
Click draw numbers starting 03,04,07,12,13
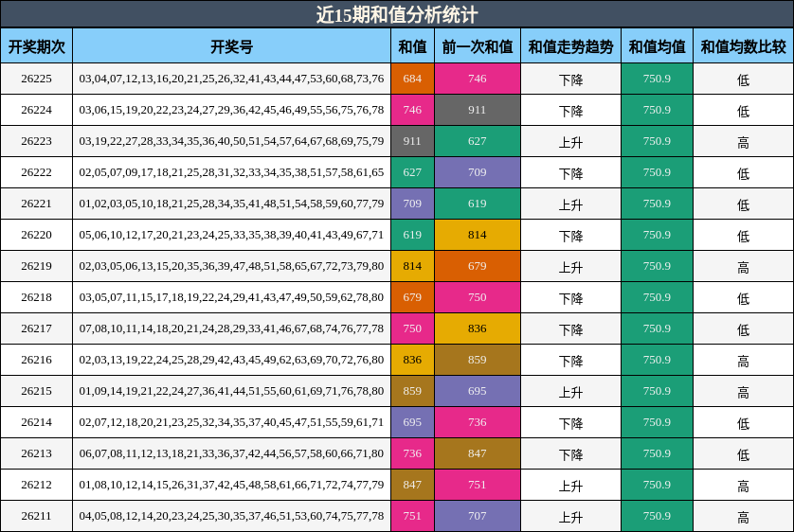click(231, 79)
